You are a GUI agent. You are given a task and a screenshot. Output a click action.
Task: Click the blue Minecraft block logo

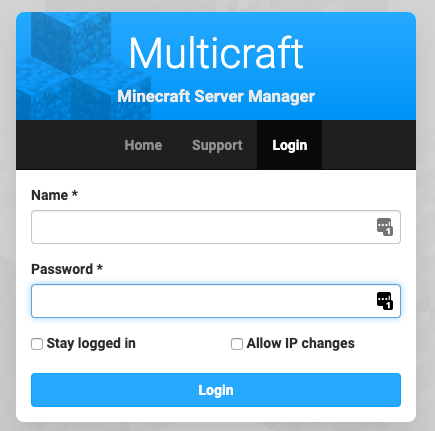point(83,66)
